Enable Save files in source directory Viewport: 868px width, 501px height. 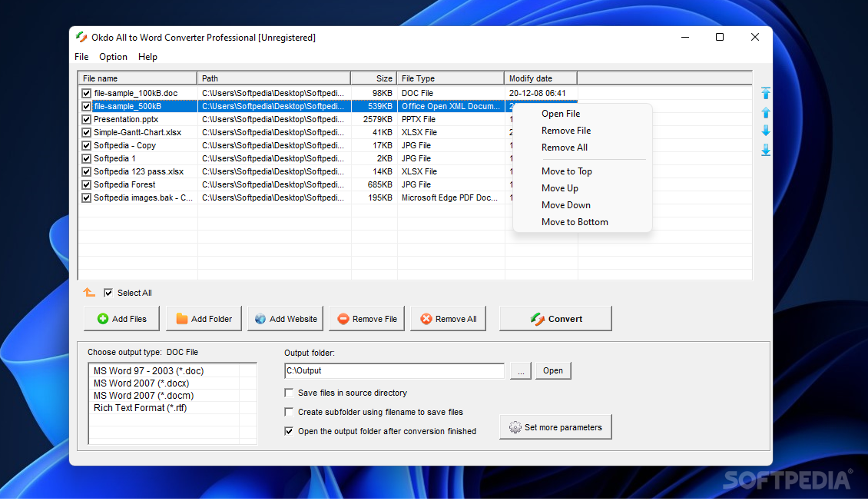click(289, 393)
